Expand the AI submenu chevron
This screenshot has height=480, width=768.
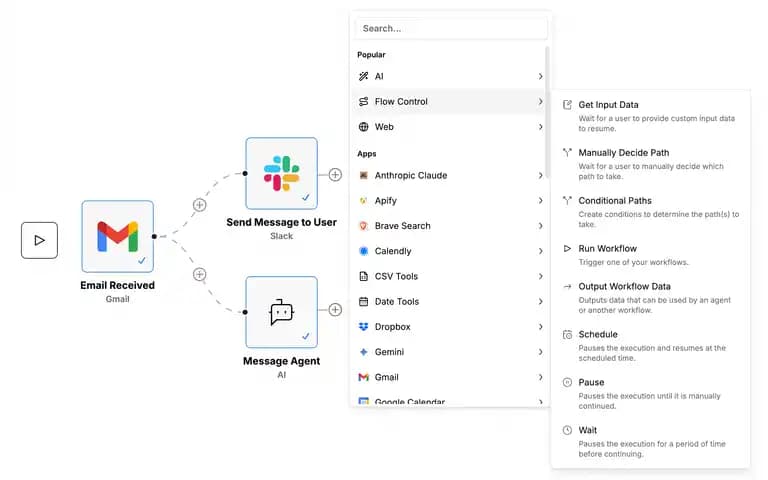[x=540, y=76]
